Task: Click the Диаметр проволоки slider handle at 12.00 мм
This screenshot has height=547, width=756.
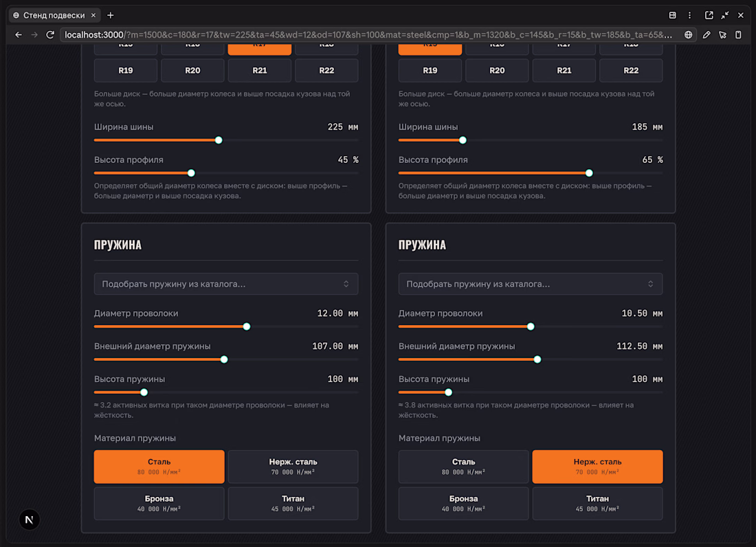Action: (246, 326)
